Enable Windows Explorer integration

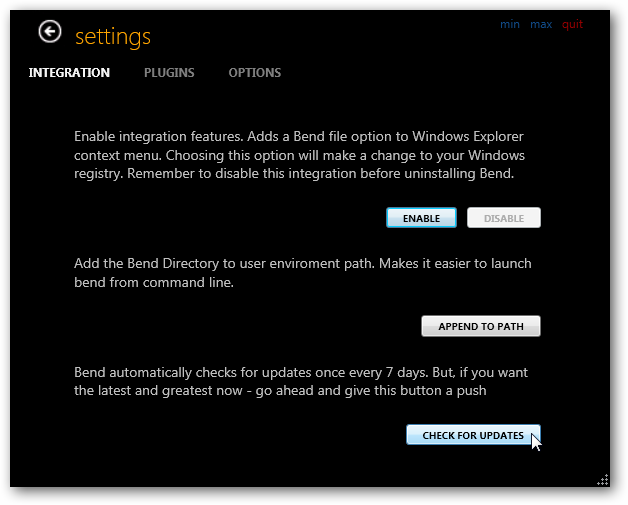(x=421, y=218)
